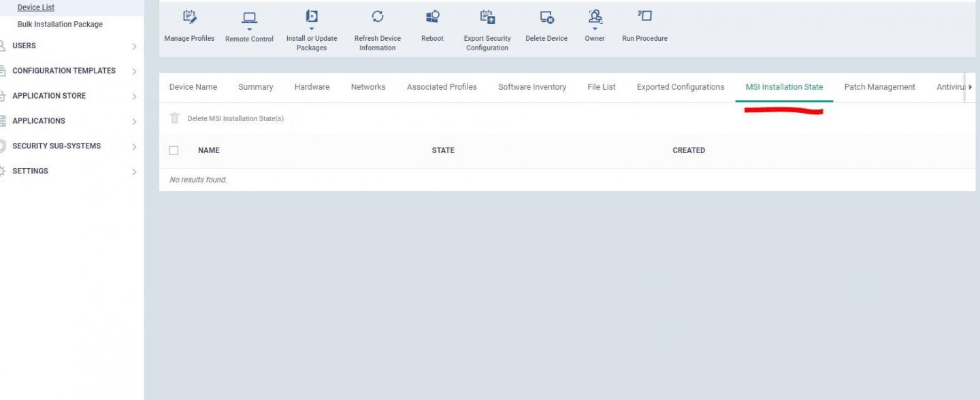The height and width of the screenshot is (400, 980).
Task: Click the Reboot icon
Action: click(x=432, y=16)
